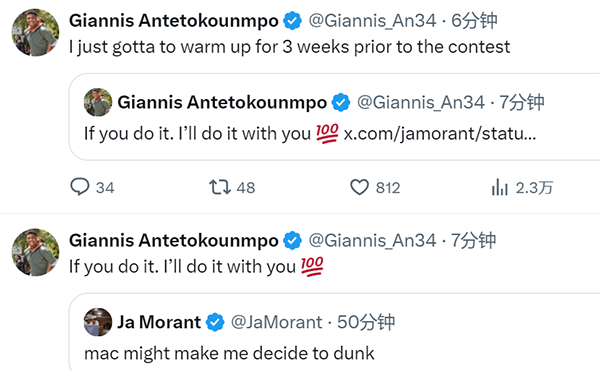Click @Giannis_An34 handle on top tweet

(x=372, y=21)
